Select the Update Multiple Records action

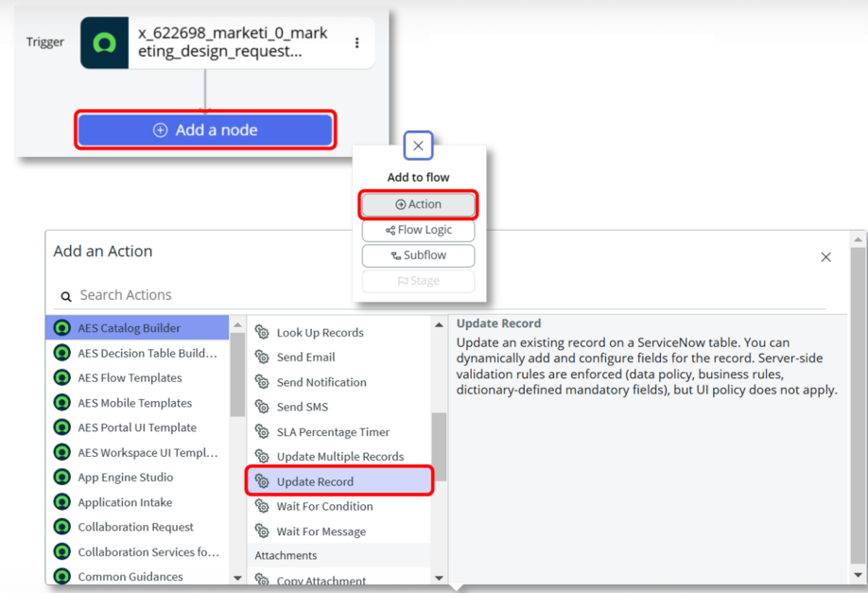(x=339, y=457)
